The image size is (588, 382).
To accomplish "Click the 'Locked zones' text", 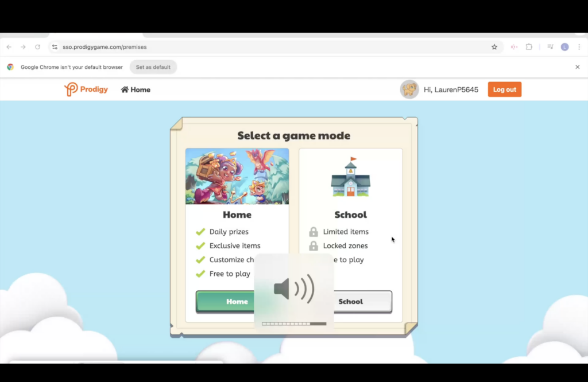I will pos(345,245).
